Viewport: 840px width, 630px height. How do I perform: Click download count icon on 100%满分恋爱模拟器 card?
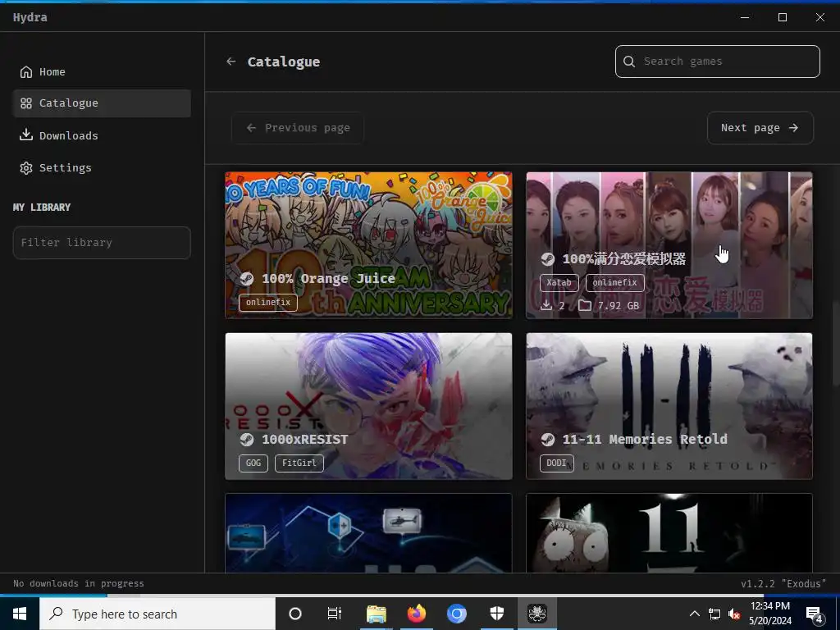(x=546, y=305)
